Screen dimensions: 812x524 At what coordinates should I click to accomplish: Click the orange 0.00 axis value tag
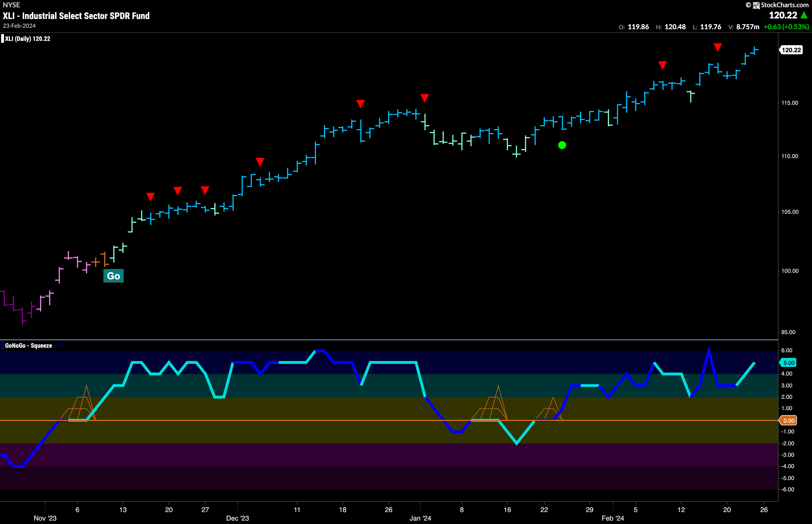click(x=788, y=421)
